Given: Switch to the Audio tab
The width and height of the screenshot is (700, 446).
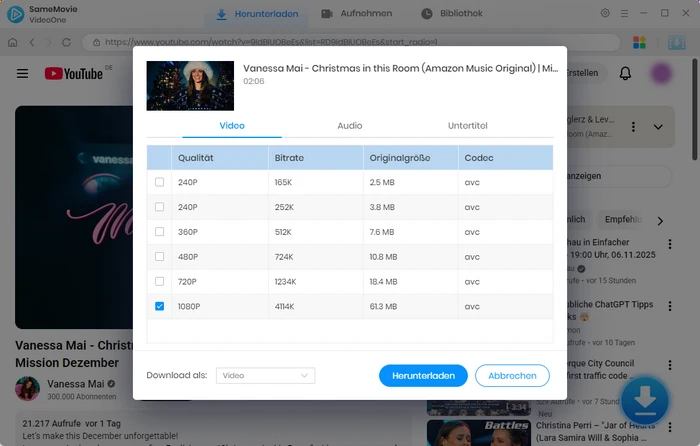Looking at the screenshot, I should pyautogui.click(x=349, y=126).
